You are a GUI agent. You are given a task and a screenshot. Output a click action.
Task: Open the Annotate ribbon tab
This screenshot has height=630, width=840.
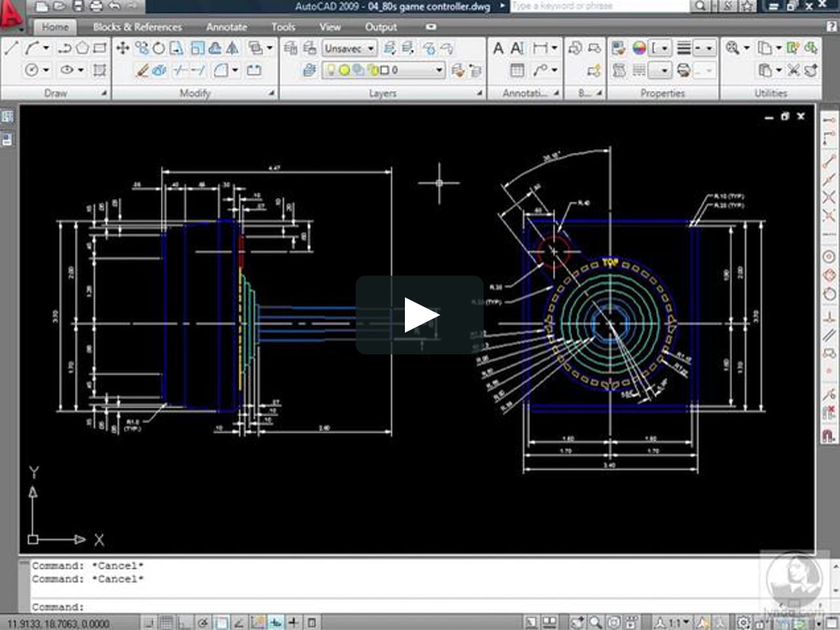[226, 27]
